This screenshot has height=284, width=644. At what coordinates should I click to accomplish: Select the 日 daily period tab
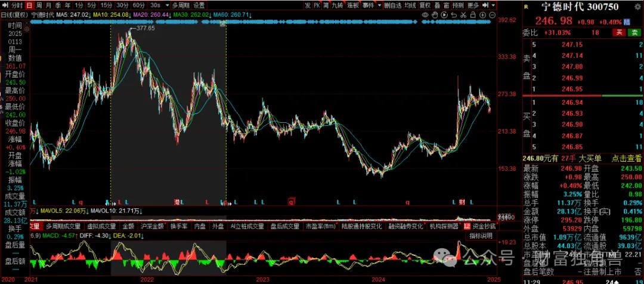point(29,5)
